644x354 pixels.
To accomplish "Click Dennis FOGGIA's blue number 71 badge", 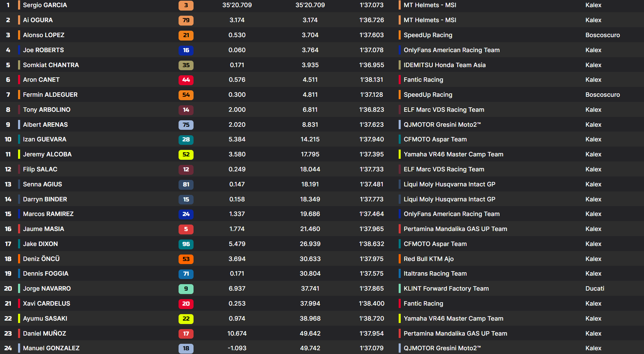I will point(186,274).
